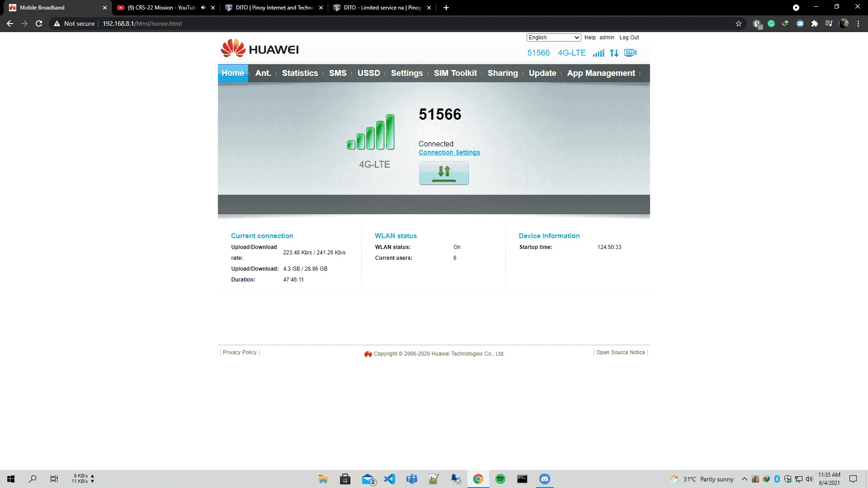Screen dimensions: 868x488
Task: Click the Current connection heading
Action: coord(262,236)
